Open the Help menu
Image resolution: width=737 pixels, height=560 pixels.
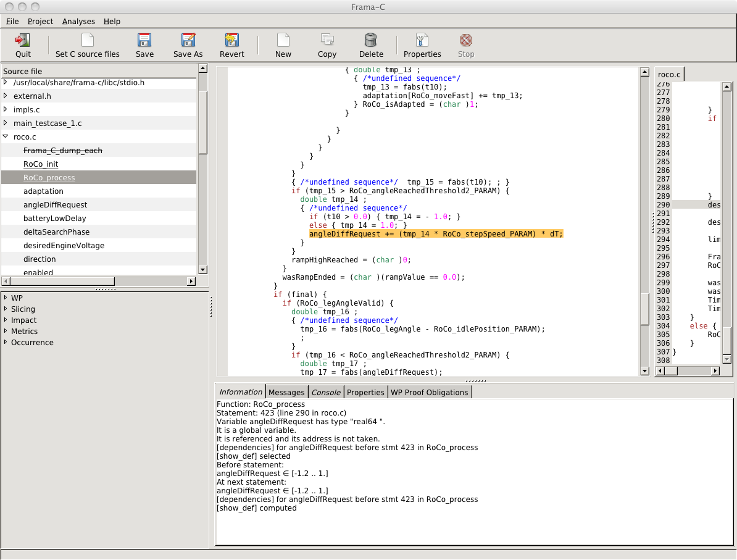112,21
